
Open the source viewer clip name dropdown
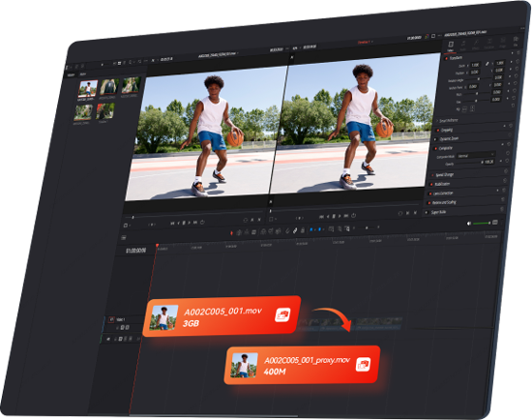tap(219, 54)
